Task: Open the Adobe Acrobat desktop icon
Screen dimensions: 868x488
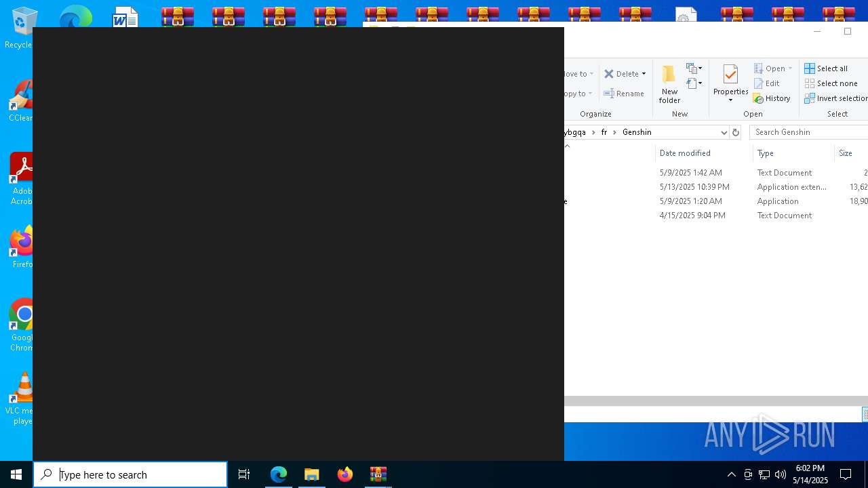Action: 21,179
